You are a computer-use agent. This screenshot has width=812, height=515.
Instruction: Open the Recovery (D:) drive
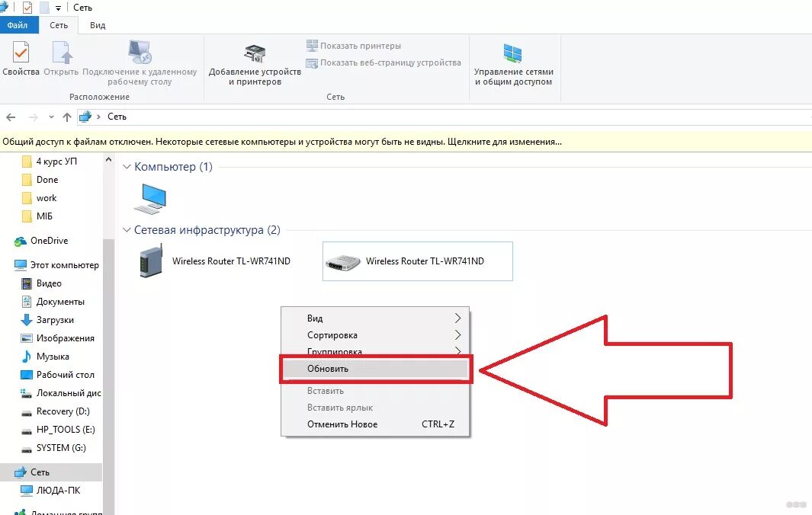[x=56, y=411]
